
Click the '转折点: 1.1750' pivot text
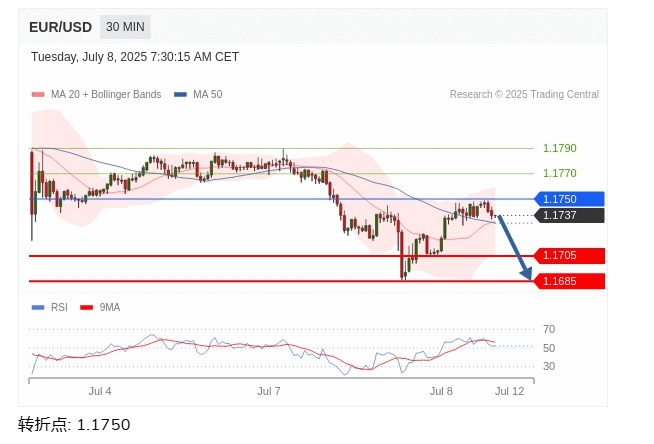click(74, 424)
